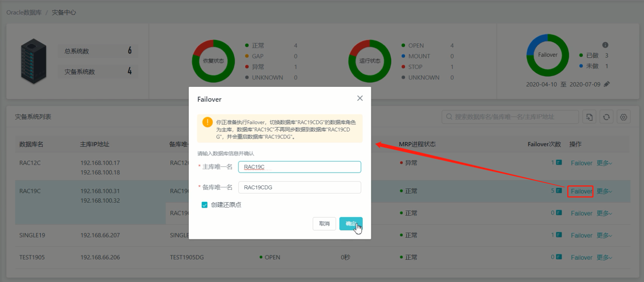Select the SINGLE19 database name cell

coord(32,235)
